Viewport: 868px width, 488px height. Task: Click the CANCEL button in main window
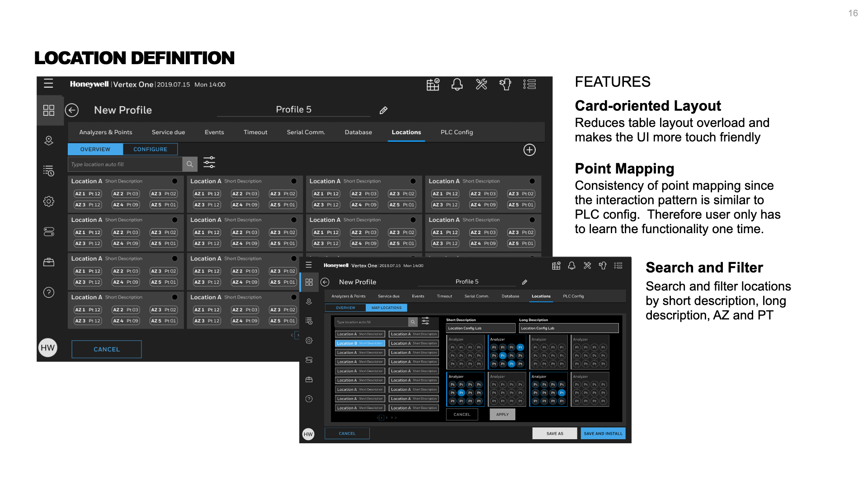coord(107,349)
